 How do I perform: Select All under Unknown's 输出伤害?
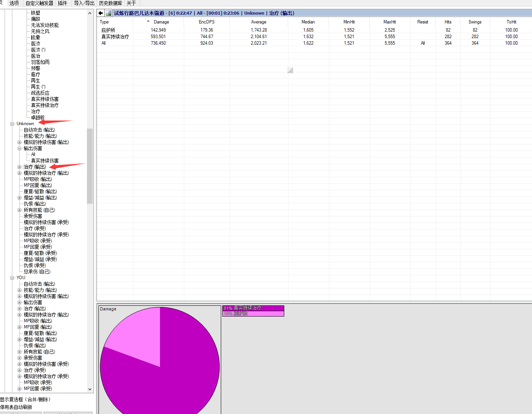coord(33,154)
